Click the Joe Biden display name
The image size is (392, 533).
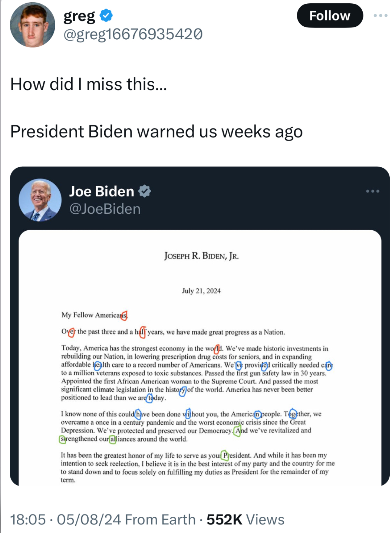click(102, 191)
